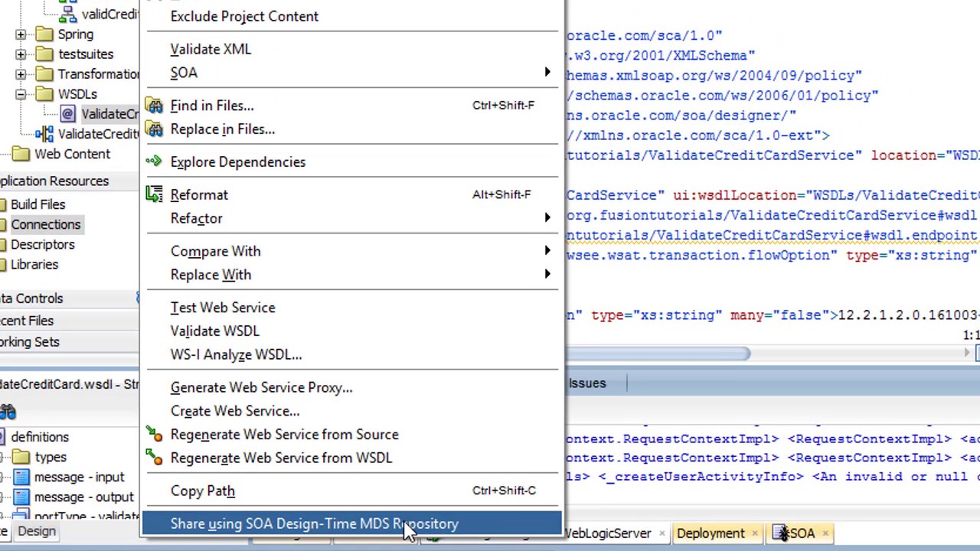The width and height of the screenshot is (980, 551).
Task: Select definitions node in structure pane
Action: click(x=40, y=437)
